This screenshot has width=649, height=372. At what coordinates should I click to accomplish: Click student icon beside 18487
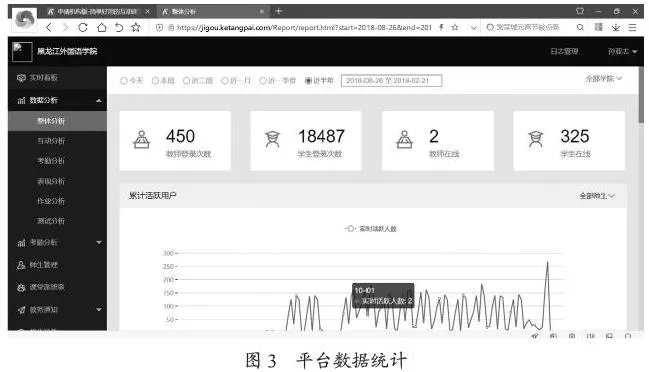click(273, 139)
